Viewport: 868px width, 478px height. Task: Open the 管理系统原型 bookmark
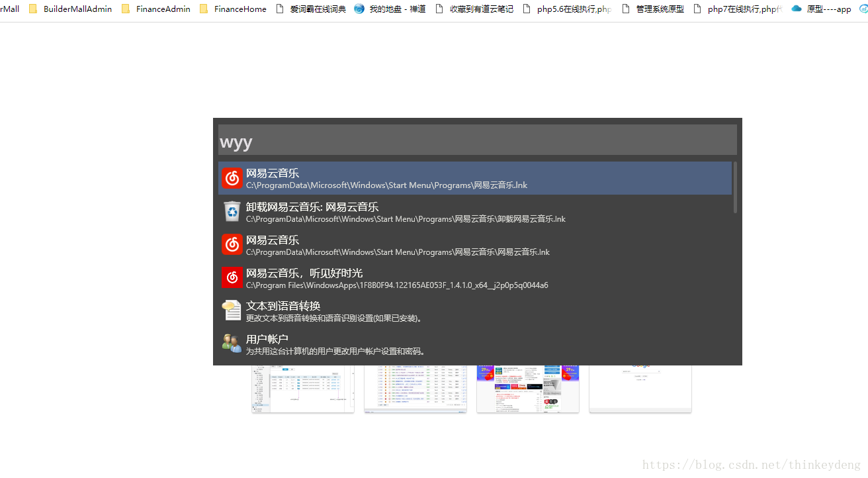pos(653,9)
